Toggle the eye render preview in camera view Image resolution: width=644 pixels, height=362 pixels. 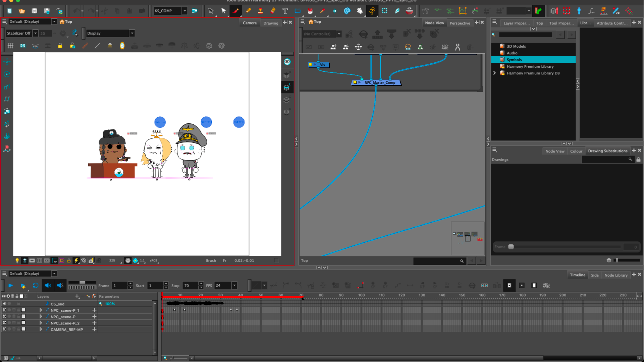[x=287, y=62]
